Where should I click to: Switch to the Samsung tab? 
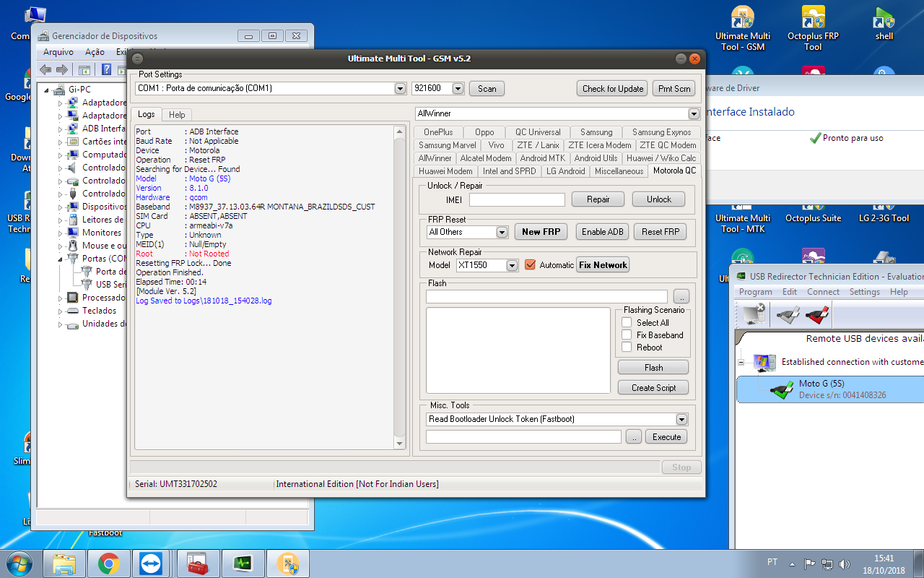coord(596,132)
